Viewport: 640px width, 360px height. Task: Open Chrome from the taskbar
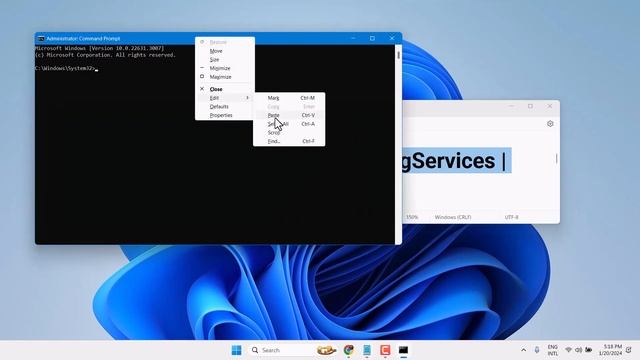(349, 350)
